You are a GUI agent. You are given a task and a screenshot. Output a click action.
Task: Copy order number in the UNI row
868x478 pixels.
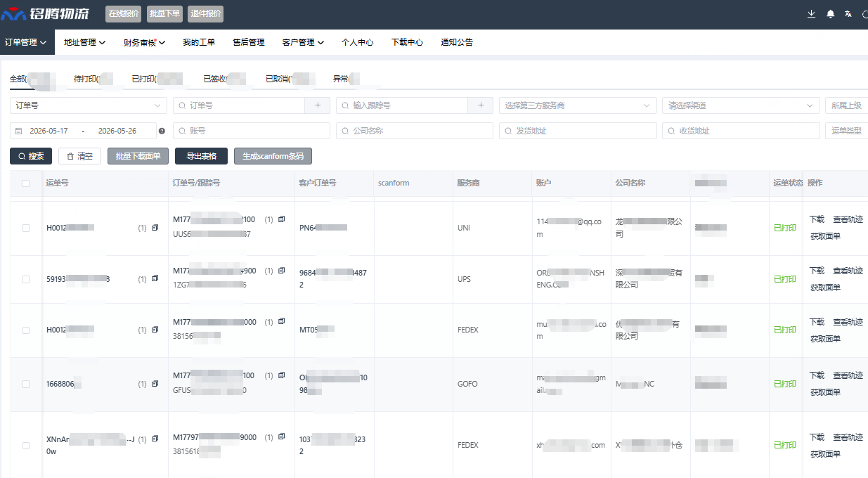pyautogui.click(x=282, y=219)
